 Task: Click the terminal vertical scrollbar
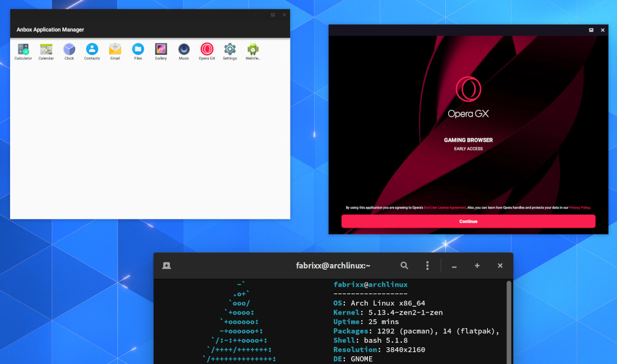coord(509,322)
